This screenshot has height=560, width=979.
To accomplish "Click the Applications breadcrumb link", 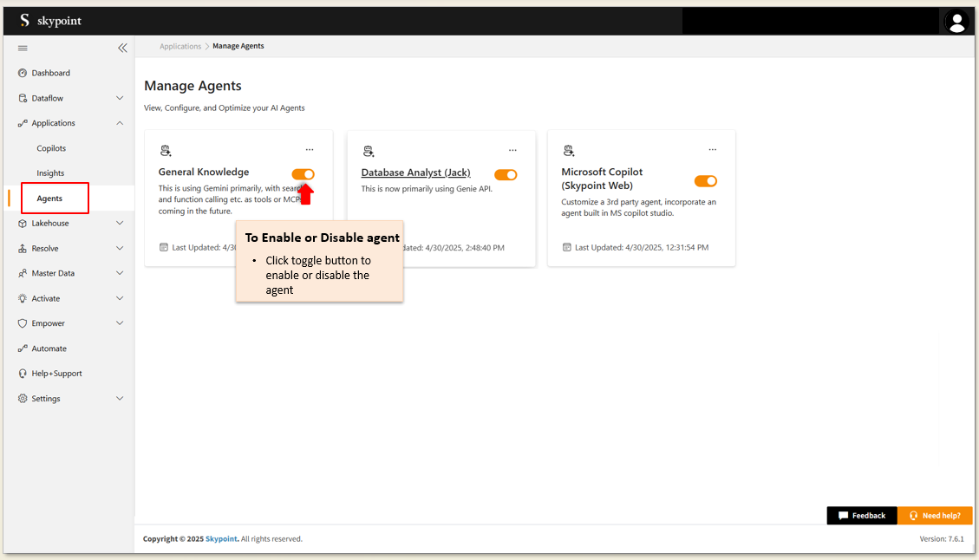I will tap(180, 46).
